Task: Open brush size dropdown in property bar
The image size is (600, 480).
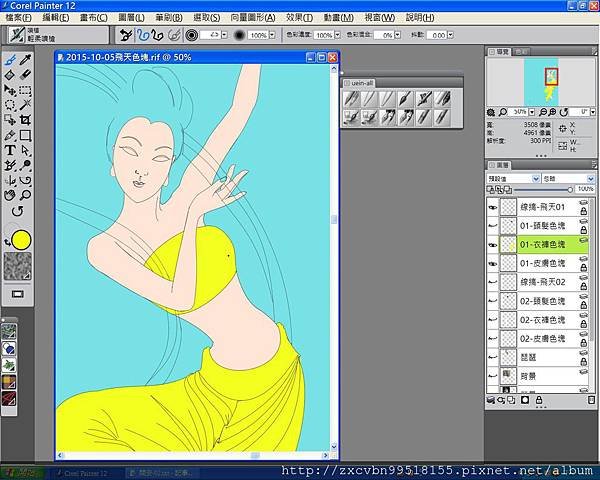Action: click(224, 35)
